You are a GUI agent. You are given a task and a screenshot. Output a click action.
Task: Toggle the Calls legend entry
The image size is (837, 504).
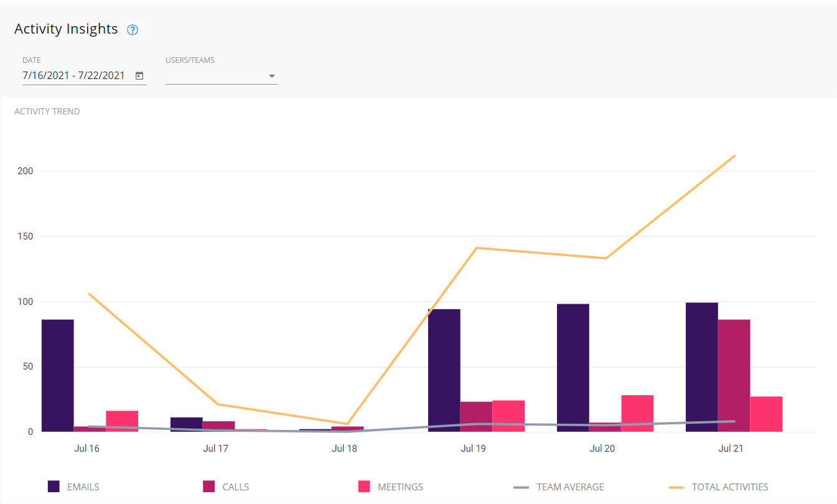235,487
